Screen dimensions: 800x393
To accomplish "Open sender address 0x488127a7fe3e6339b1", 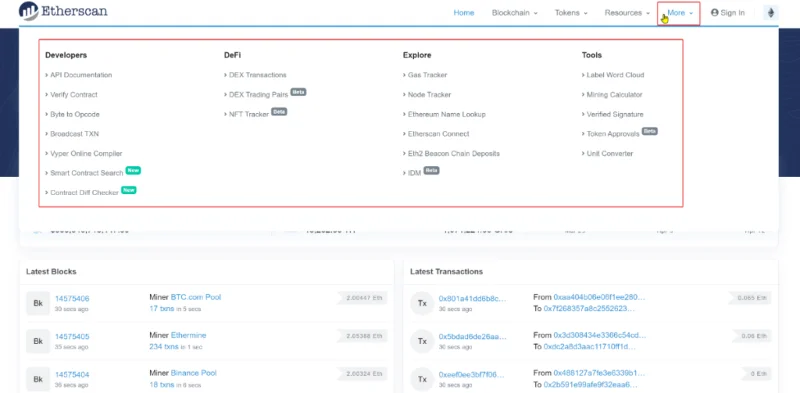I will coord(599,373).
